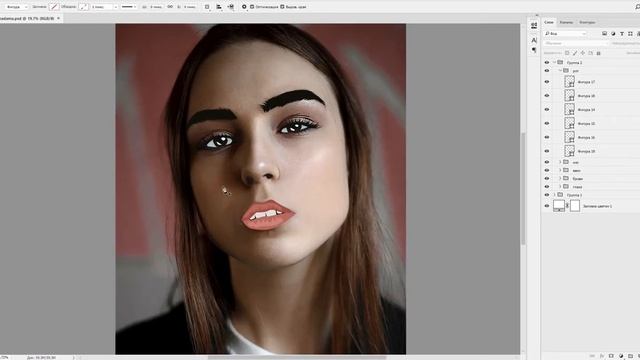640x360 pixels.
Task: Filter layers by type layers
Action: 622,33
